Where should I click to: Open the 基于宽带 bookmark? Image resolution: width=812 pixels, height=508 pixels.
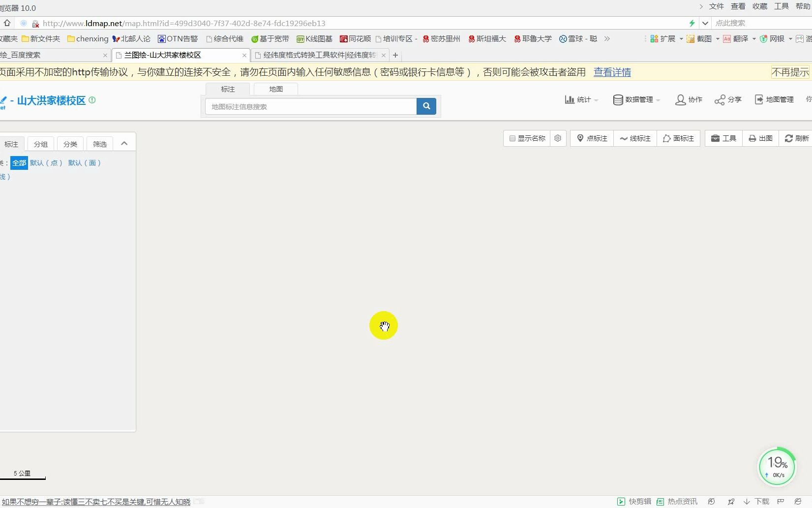point(270,39)
